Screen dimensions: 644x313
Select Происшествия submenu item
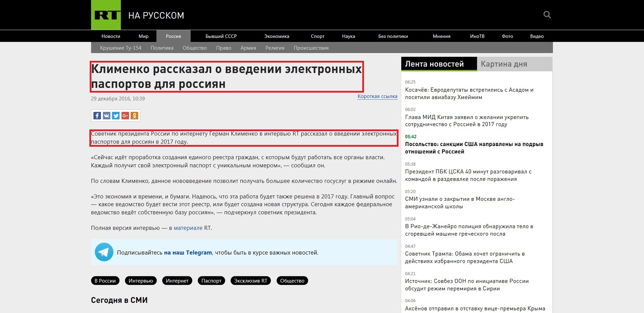pos(311,48)
